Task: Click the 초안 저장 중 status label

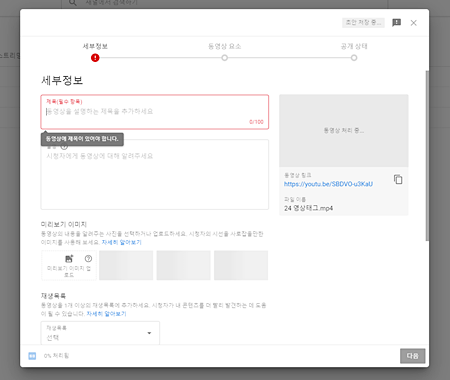Action: tap(363, 22)
